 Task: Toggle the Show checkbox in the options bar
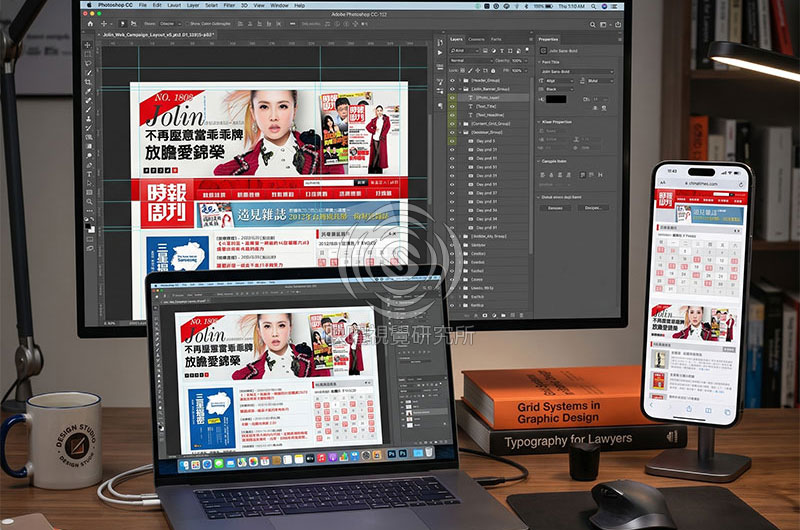click(x=187, y=23)
